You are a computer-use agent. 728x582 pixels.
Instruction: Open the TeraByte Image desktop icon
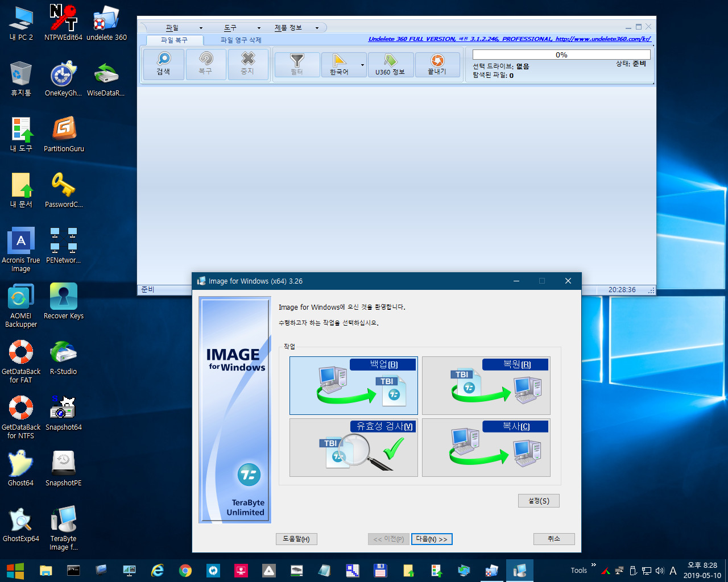[x=63, y=528]
